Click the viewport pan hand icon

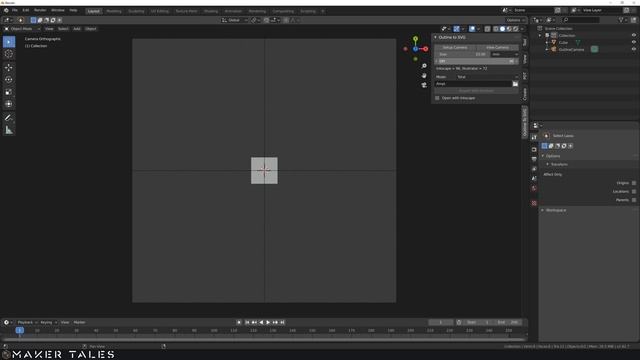pyautogui.click(x=424, y=76)
